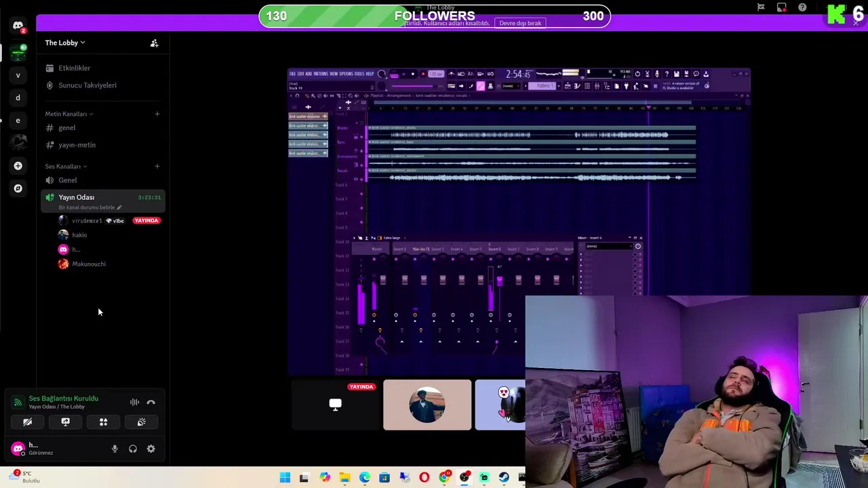
Task: Click the playhead marker on FL Studio timeline
Action: [648, 107]
